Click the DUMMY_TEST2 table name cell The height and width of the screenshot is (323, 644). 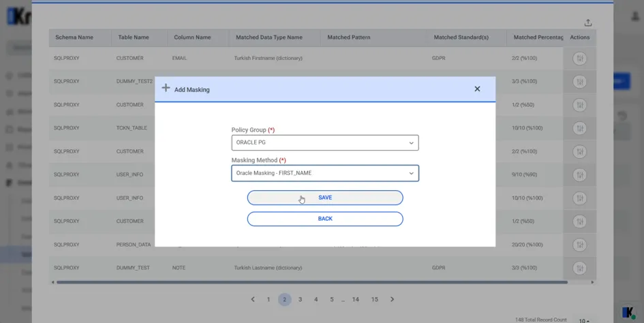pos(134,81)
